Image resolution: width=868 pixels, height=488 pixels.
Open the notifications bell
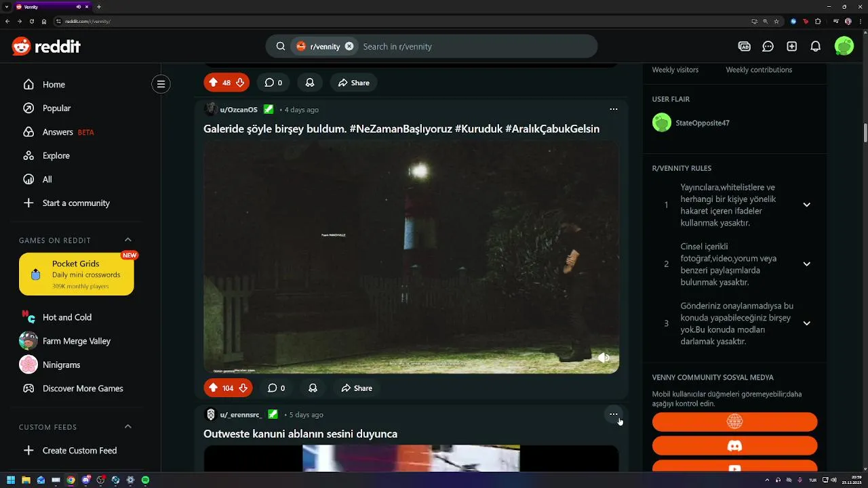816,46
